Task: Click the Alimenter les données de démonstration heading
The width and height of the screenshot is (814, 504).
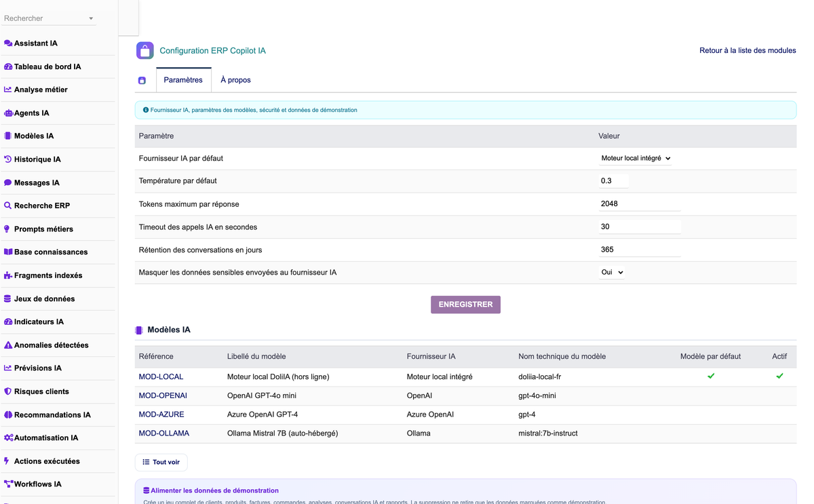Action: tap(214, 490)
